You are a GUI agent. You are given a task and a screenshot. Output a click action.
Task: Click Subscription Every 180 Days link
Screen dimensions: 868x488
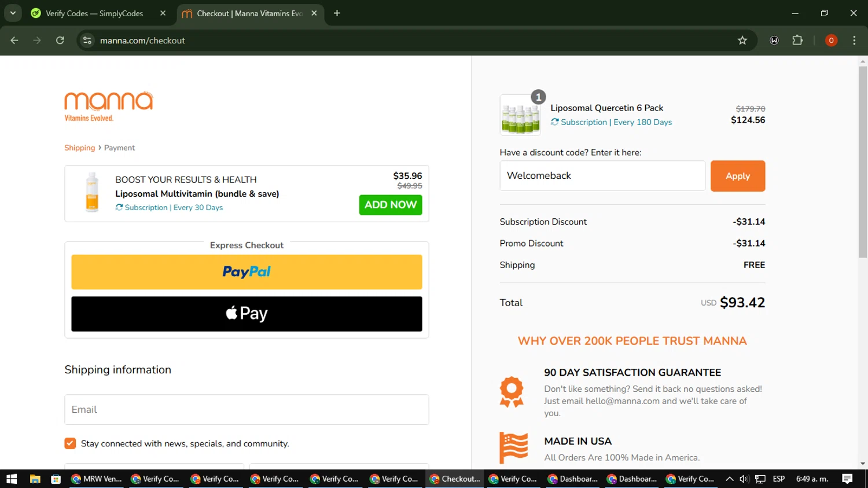(611, 122)
